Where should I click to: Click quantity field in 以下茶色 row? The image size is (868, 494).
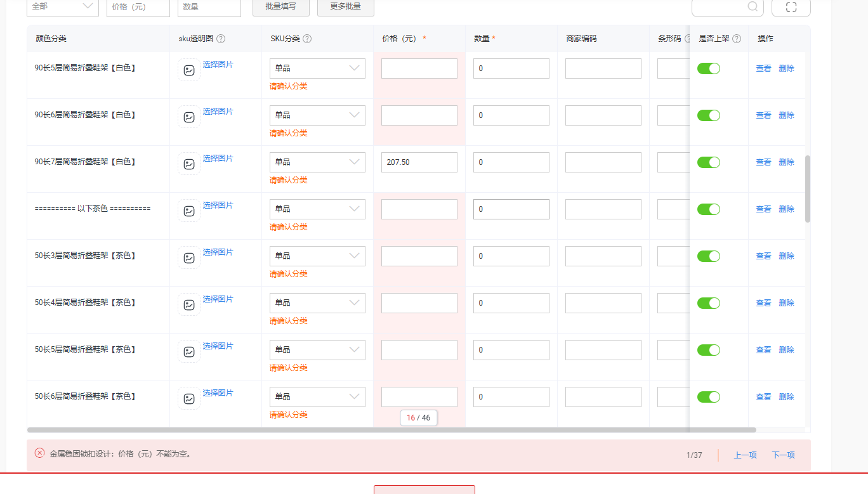click(511, 209)
